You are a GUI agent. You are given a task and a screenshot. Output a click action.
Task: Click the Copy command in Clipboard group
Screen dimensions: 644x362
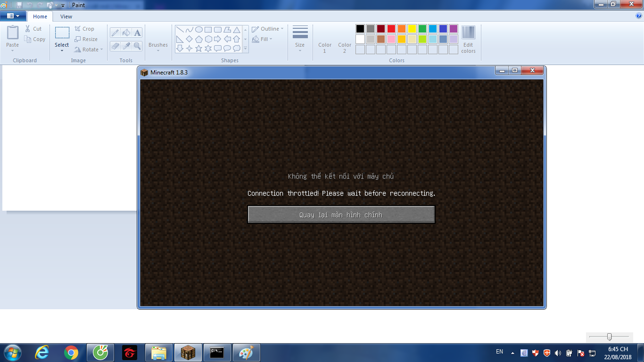point(35,39)
